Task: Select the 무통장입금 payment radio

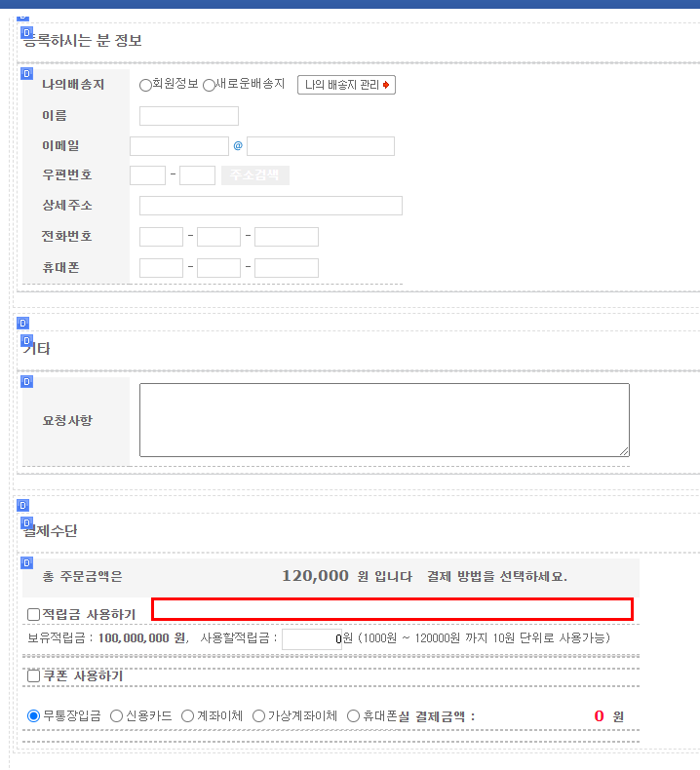Action: click(34, 716)
